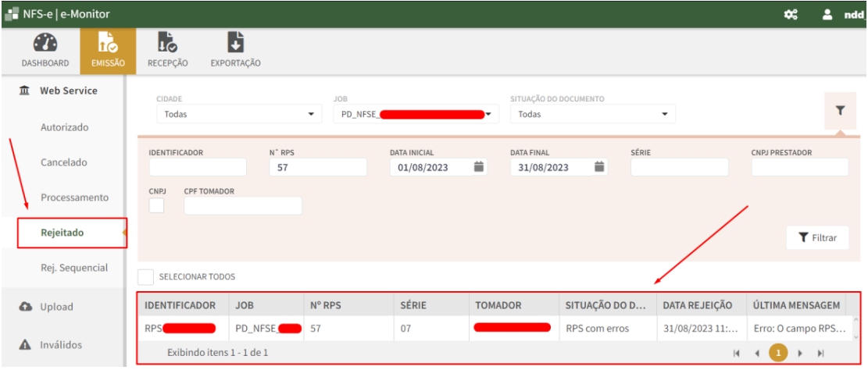The image size is (868, 370).
Task: Toggle the funnel filter panel icon
Action: click(x=840, y=112)
